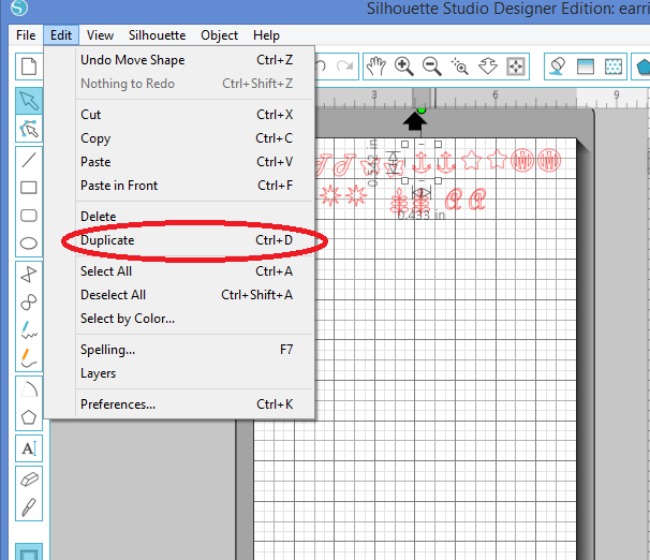Select the blue Freehand draw tool
650x560 pixels.
[x=29, y=330]
